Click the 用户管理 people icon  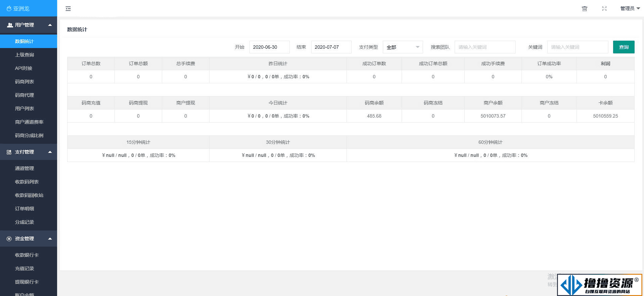(x=10, y=25)
